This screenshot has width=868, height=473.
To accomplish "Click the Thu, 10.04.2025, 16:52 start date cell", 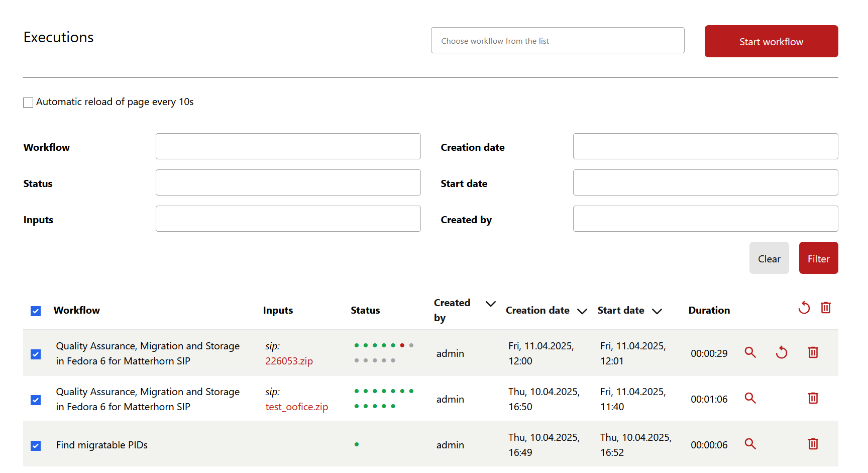I will pyautogui.click(x=635, y=445).
